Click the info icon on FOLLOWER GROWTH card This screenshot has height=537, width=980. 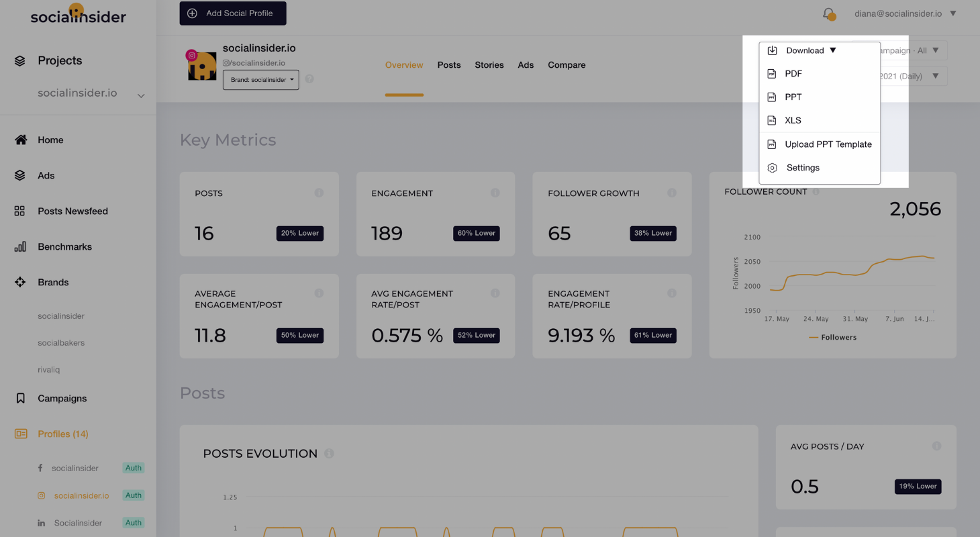672,193
